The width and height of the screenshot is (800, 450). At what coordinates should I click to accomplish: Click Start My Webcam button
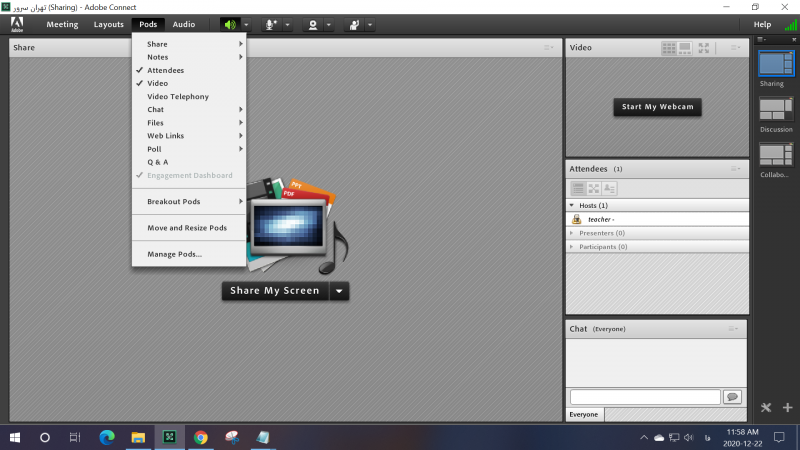(x=657, y=107)
